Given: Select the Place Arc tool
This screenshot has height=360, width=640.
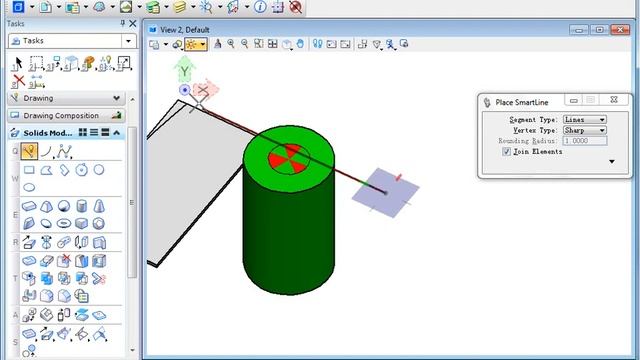Looking at the screenshot, I should [46, 151].
